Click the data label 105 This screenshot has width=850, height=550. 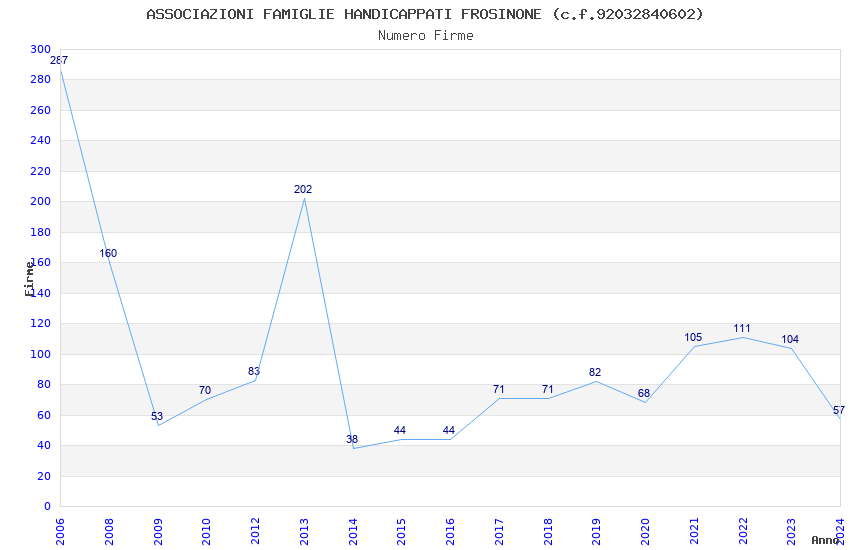(x=693, y=338)
